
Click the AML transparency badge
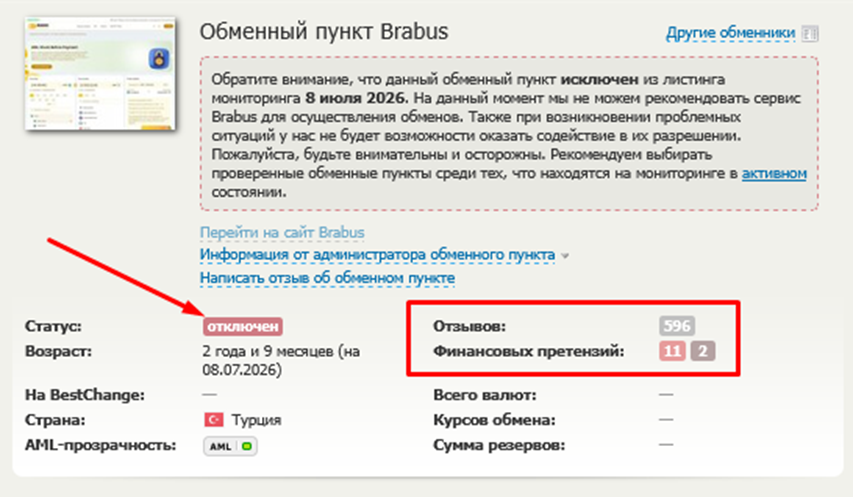coord(230,446)
